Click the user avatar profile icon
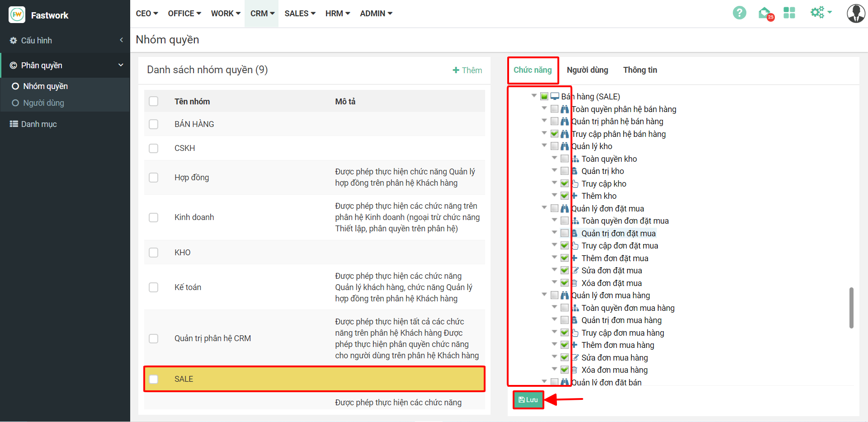Image resolution: width=868 pixels, height=422 pixels. click(855, 13)
